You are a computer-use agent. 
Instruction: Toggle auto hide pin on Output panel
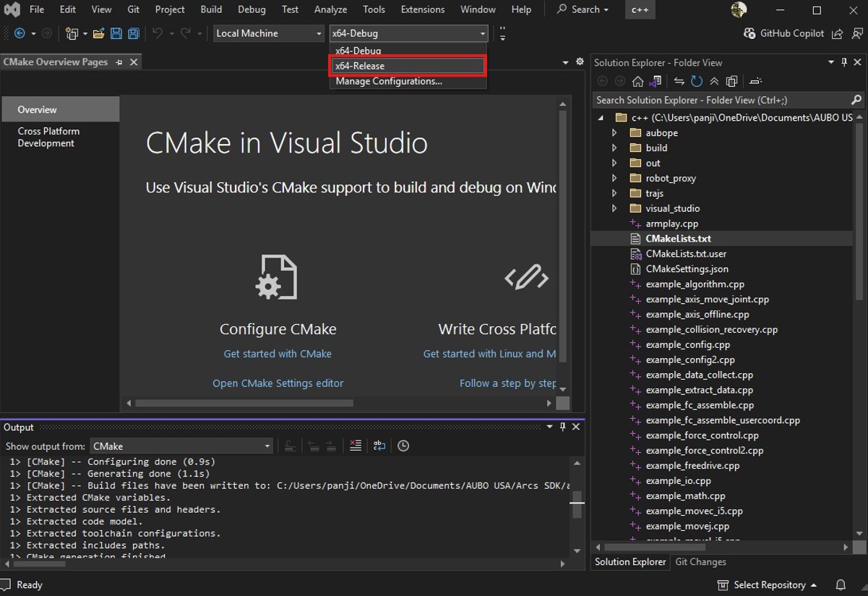pos(563,427)
